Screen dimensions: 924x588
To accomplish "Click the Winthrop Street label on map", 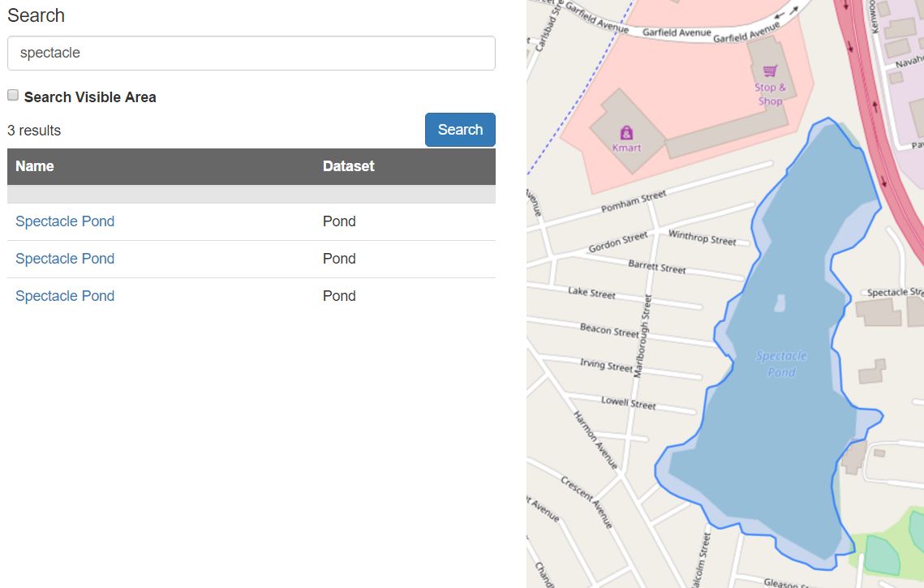I will [702, 238].
